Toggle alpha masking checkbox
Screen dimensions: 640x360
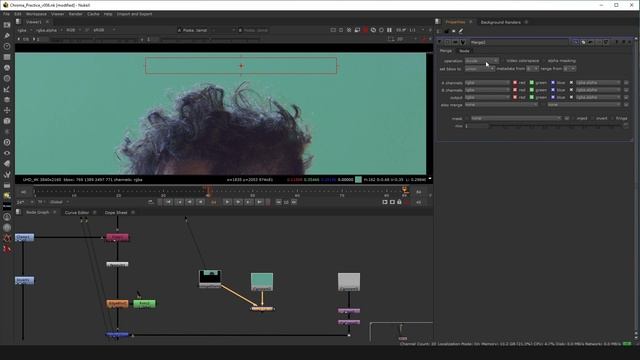544,61
